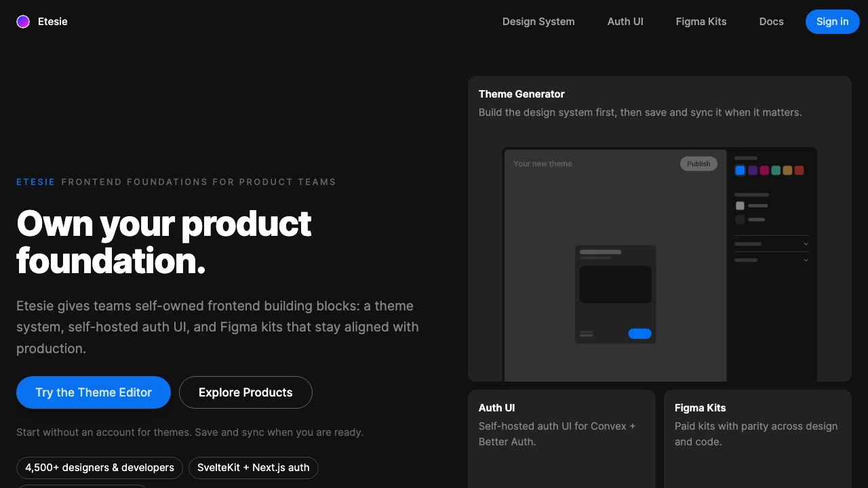
Task: Click the 'Own your product foundation.' headline
Action: click(x=164, y=242)
